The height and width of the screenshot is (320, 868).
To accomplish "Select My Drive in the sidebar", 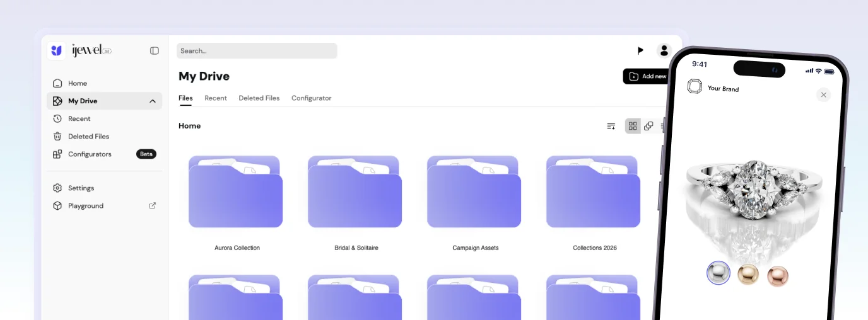I will (x=104, y=101).
